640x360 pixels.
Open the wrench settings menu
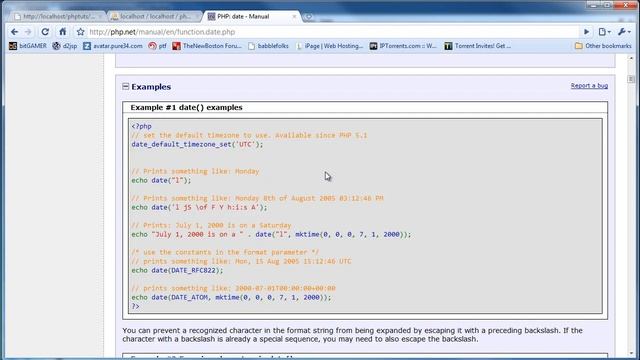point(624,32)
